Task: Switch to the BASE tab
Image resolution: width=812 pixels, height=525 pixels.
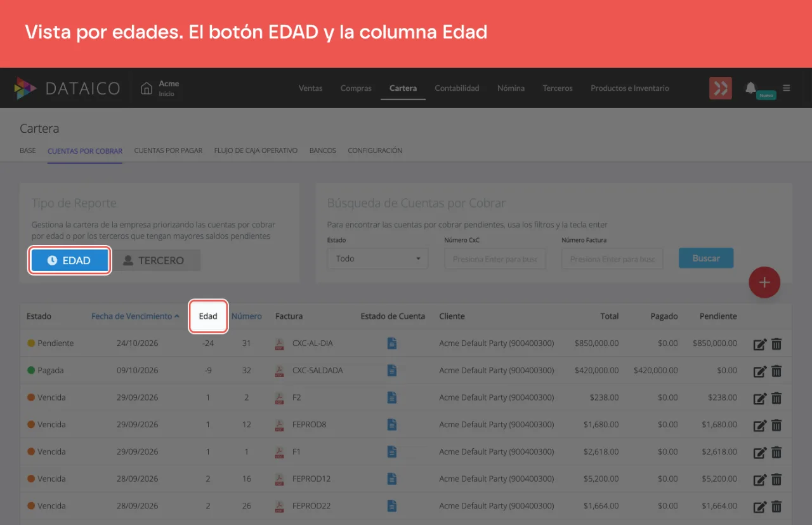Action: tap(28, 151)
